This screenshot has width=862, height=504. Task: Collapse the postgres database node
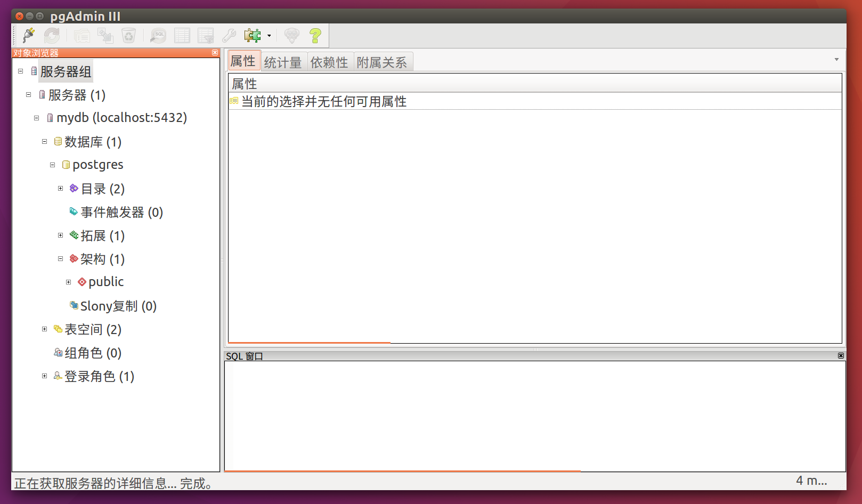tap(53, 165)
